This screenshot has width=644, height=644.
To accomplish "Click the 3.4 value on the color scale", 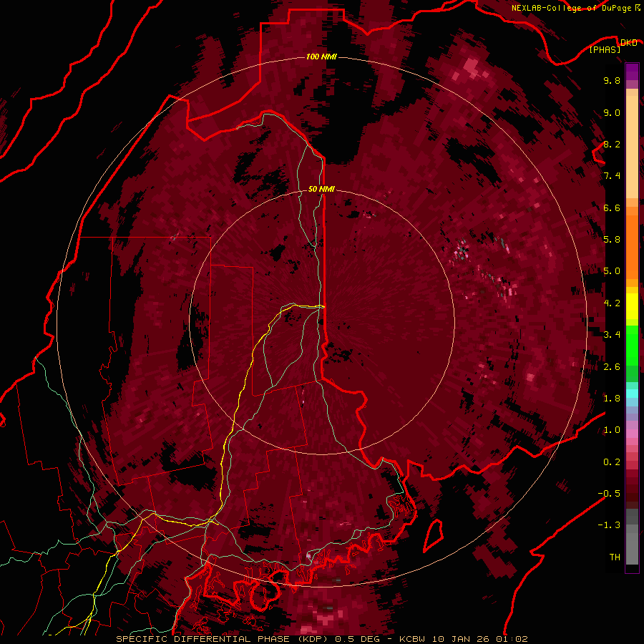I will pyautogui.click(x=612, y=335).
